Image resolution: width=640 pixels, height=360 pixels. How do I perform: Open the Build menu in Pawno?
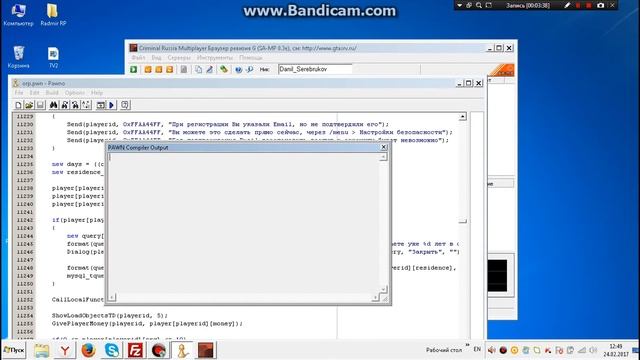tap(52, 93)
